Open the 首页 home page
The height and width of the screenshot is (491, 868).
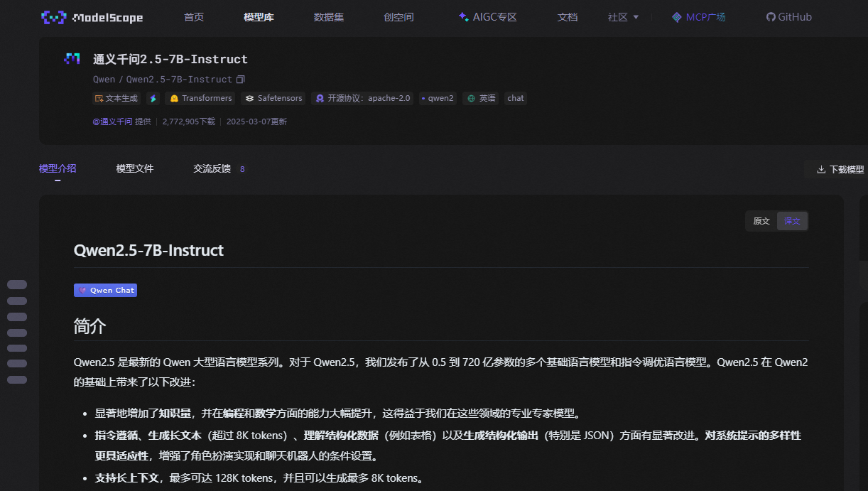(194, 17)
